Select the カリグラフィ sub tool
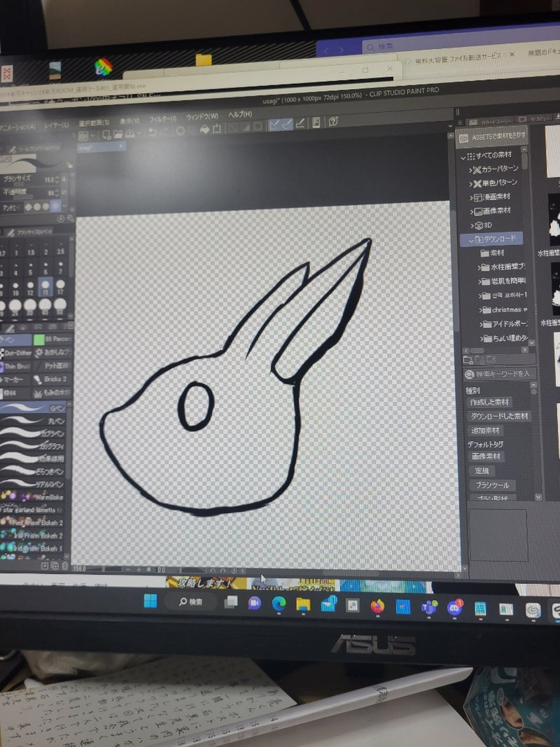The height and width of the screenshot is (747, 560). pos(33,446)
